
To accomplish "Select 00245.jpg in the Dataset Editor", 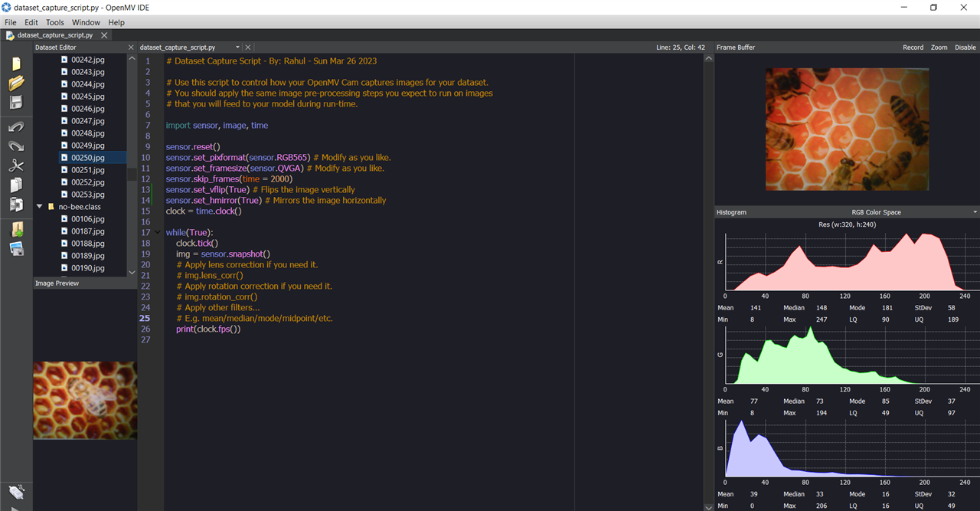I will [x=87, y=97].
